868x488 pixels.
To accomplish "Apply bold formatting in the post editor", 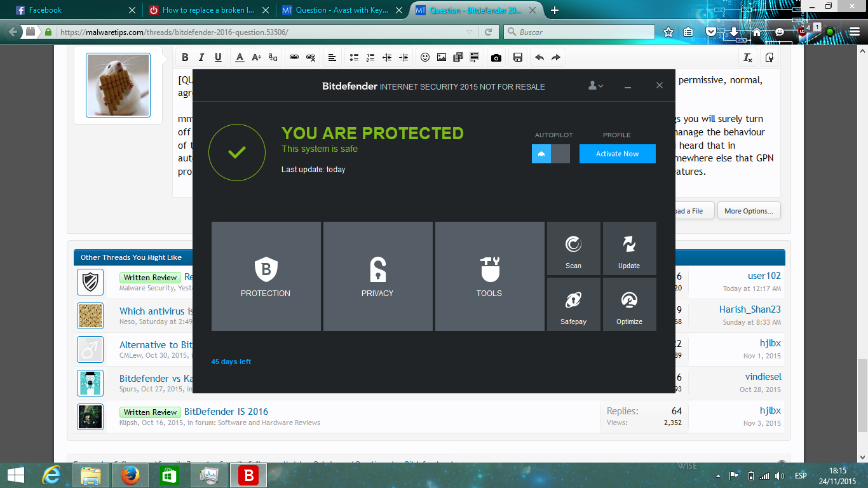I will (185, 57).
